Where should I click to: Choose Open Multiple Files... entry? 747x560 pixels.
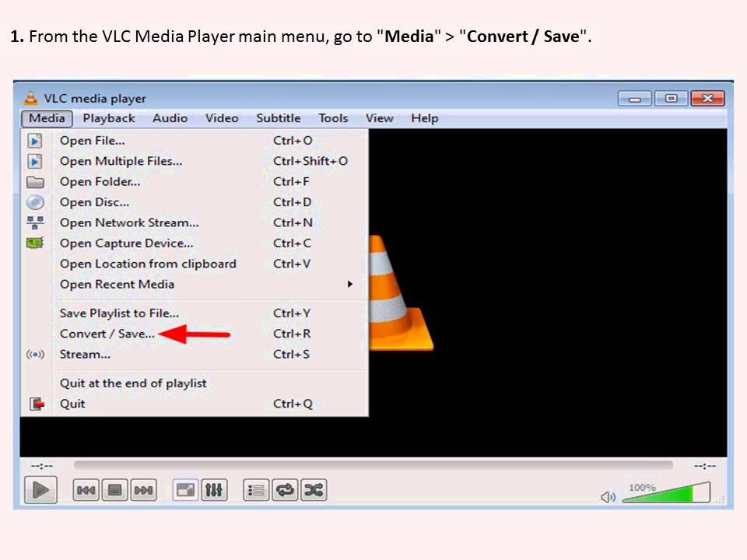195,162
